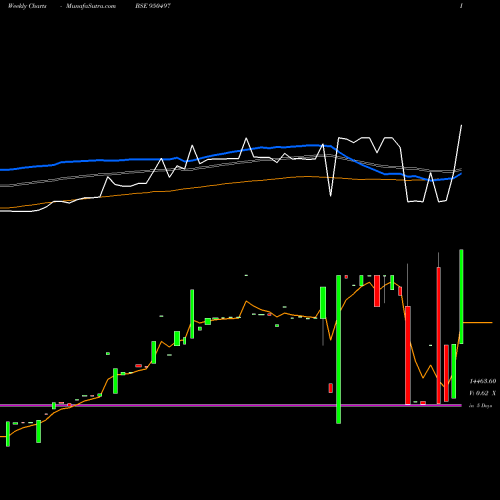
Task: Click the 'MunafaSutra.com' source label
Action: point(91,6)
